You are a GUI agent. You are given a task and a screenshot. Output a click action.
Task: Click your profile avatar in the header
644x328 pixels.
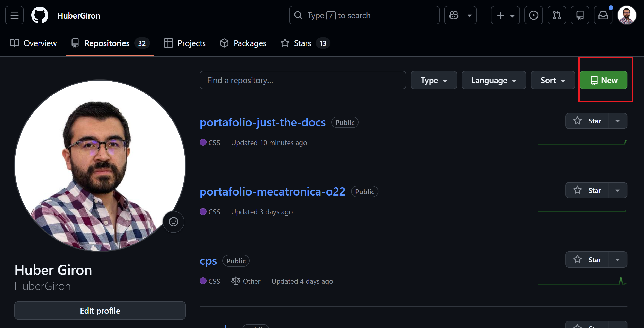point(627,15)
